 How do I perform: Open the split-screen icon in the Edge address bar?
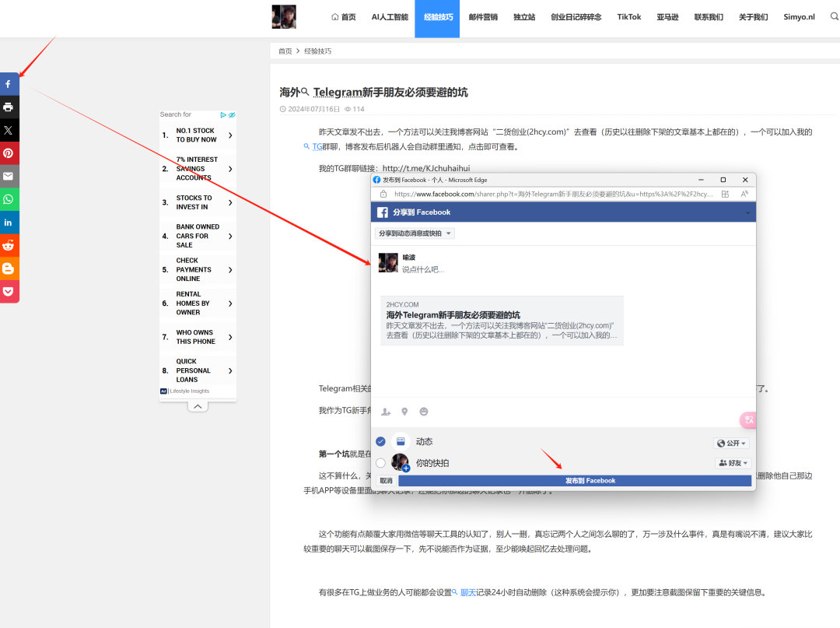[x=725, y=194]
